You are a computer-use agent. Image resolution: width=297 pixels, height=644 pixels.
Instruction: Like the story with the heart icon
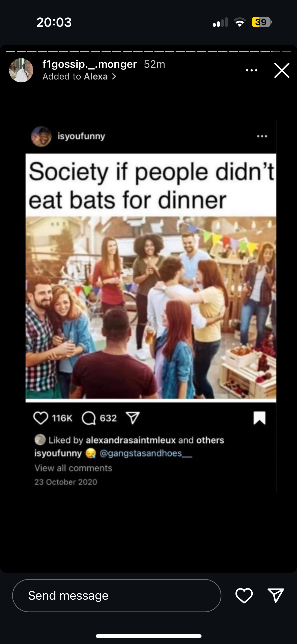coord(244,595)
